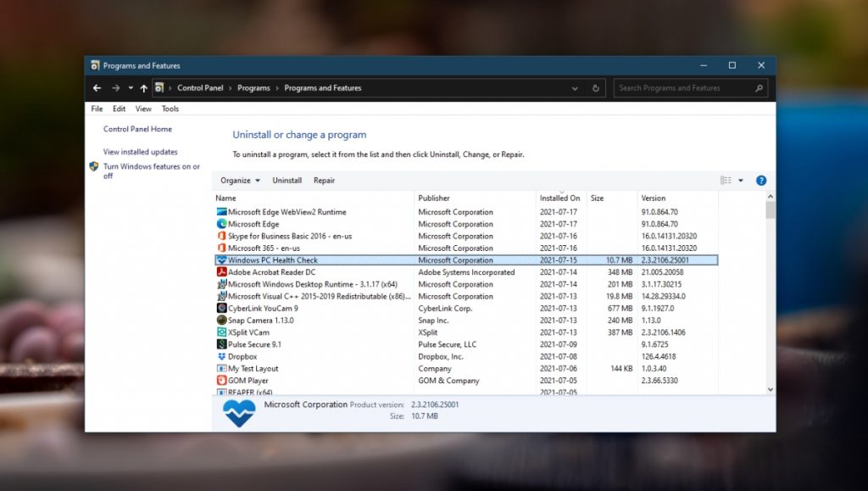Click the refresh icon in address bar
This screenshot has height=491, width=868.
[x=594, y=87]
